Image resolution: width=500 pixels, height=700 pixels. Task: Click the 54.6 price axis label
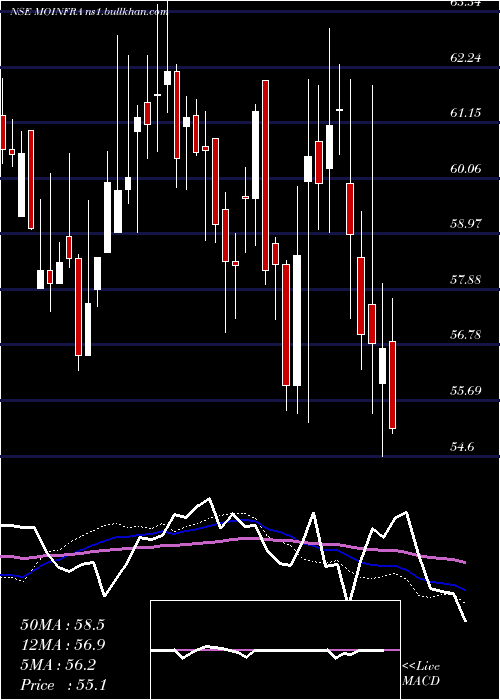(462, 446)
